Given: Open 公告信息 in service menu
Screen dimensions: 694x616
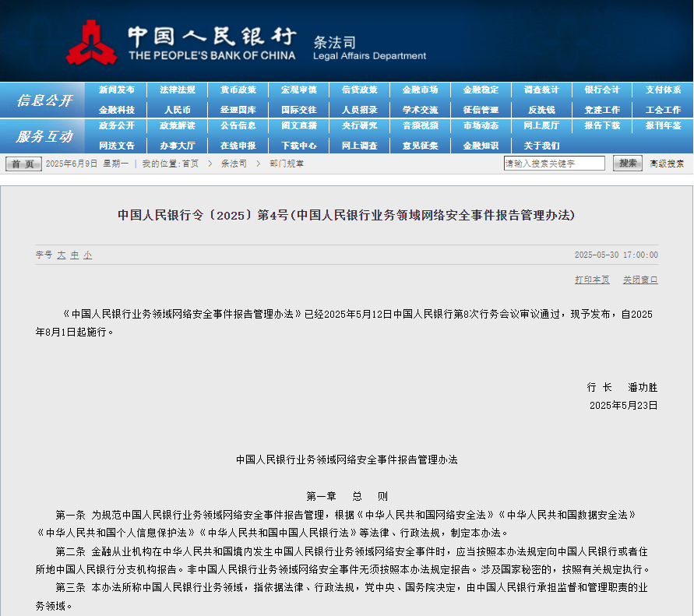Looking at the screenshot, I should click(238, 125).
